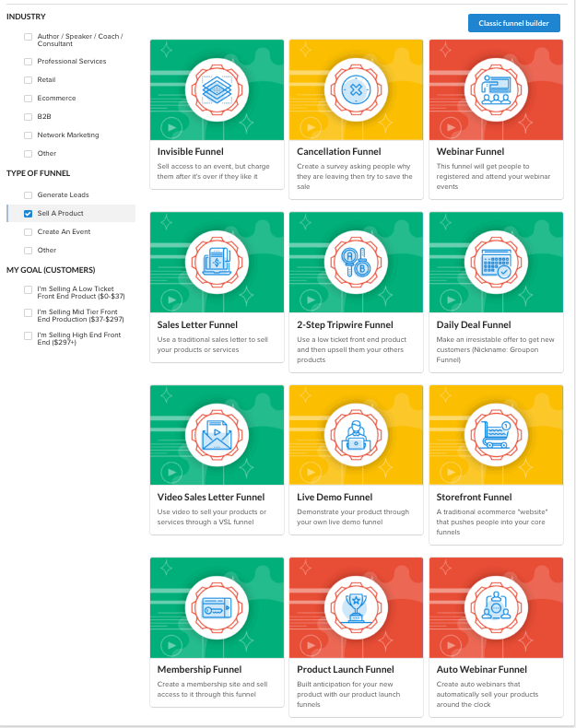Click 'Use video to sell your products' text
The width and height of the screenshot is (576, 728).
pos(212,517)
